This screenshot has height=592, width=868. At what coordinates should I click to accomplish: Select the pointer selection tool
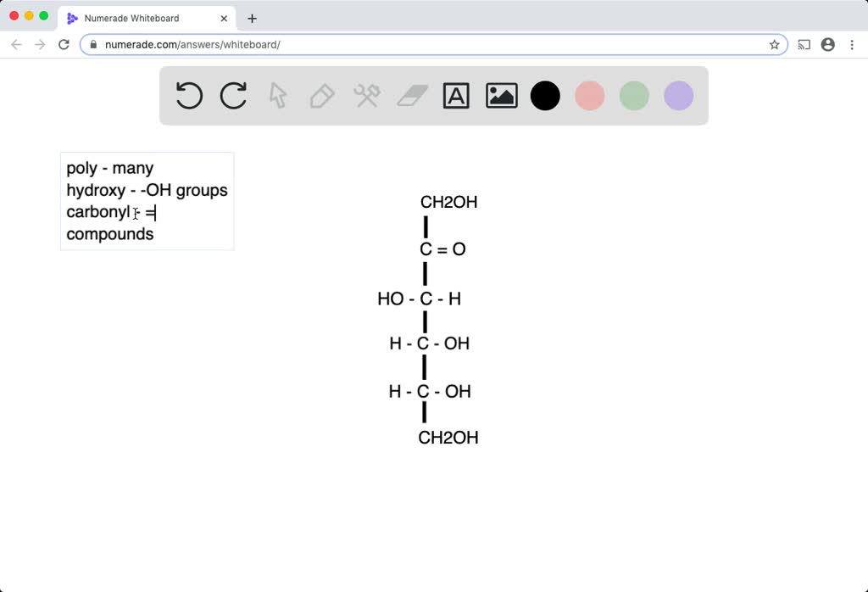click(278, 96)
